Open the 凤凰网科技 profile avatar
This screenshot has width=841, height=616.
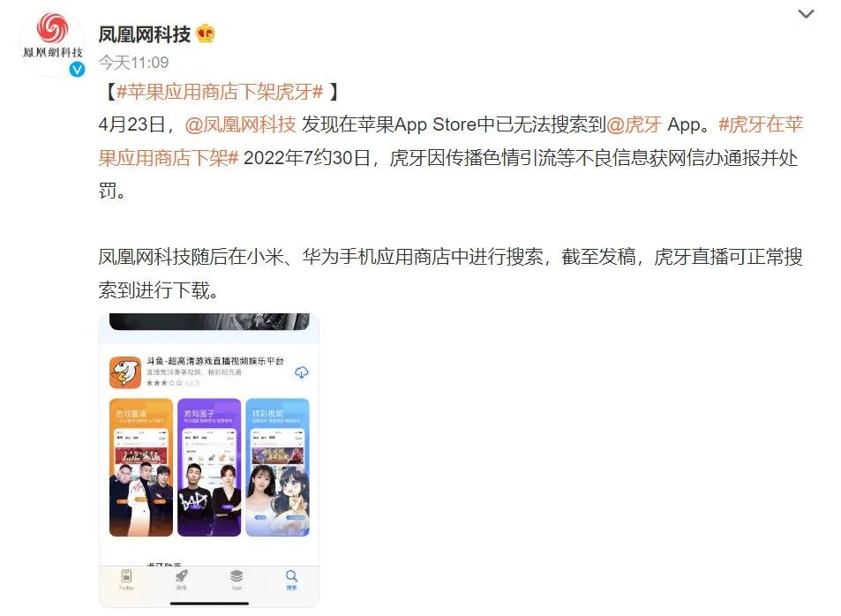point(53,44)
